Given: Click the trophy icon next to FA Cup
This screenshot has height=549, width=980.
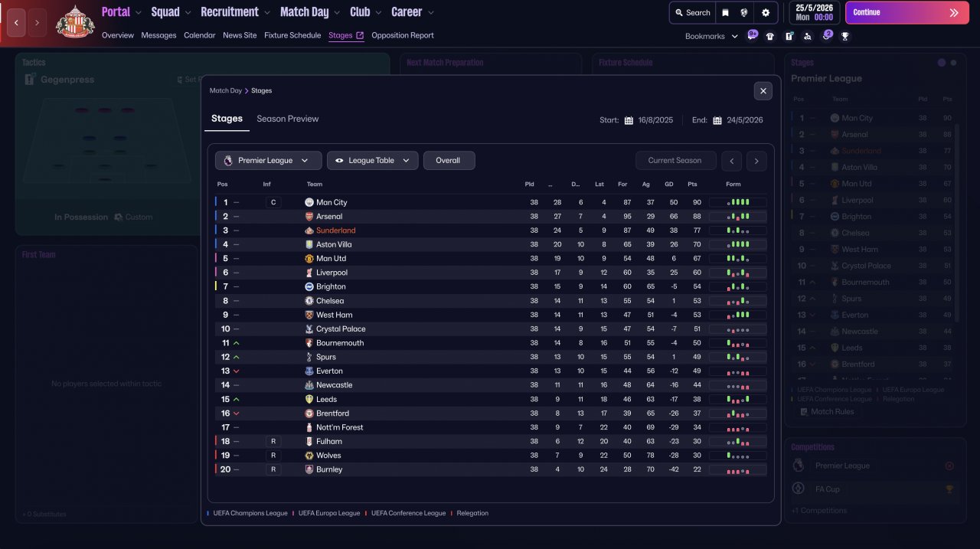Looking at the screenshot, I should (949, 489).
